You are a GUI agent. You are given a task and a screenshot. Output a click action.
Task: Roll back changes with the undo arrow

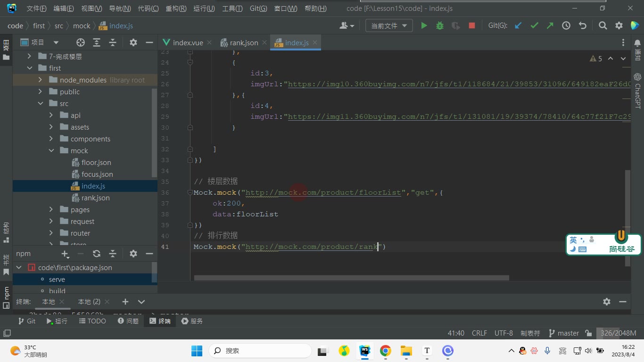[x=582, y=26]
